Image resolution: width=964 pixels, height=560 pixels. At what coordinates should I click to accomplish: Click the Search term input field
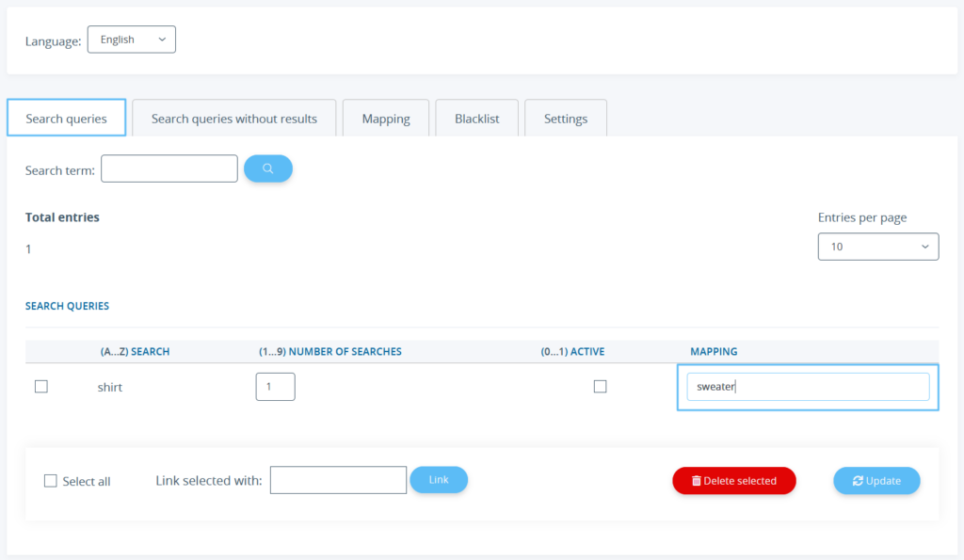169,168
